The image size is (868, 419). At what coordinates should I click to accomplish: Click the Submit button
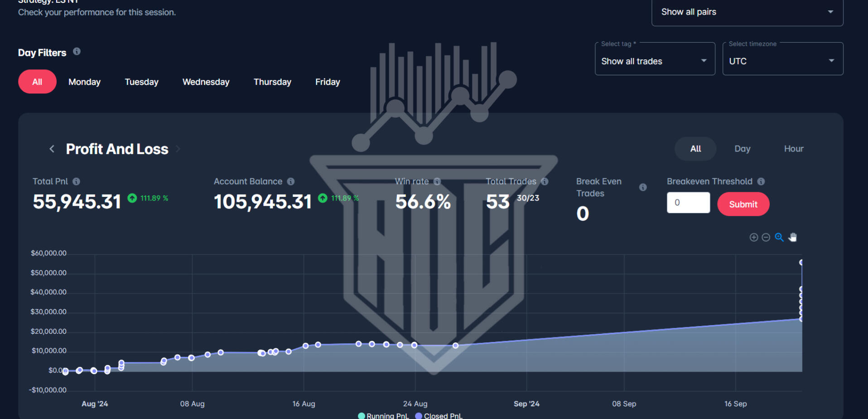[743, 204]
